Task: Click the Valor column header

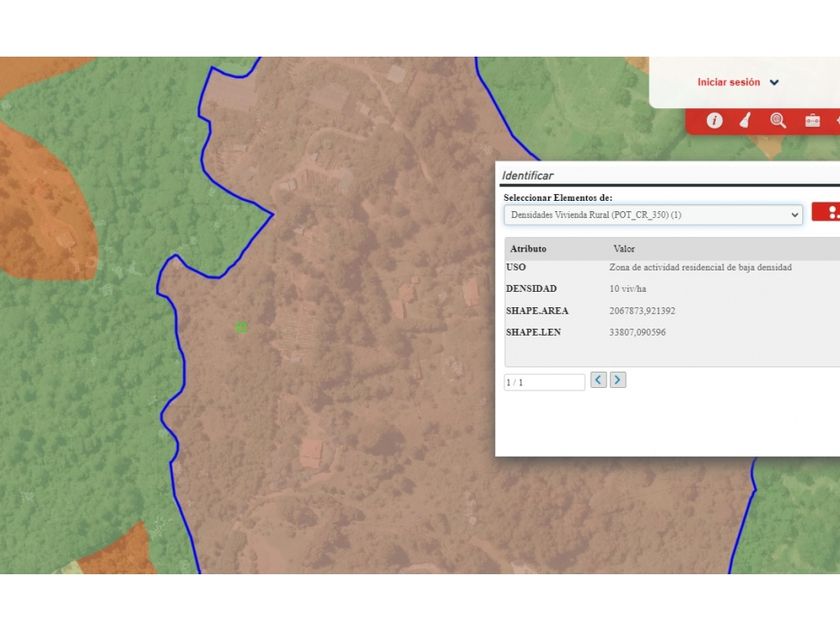Action: click(x=624, y=249)
